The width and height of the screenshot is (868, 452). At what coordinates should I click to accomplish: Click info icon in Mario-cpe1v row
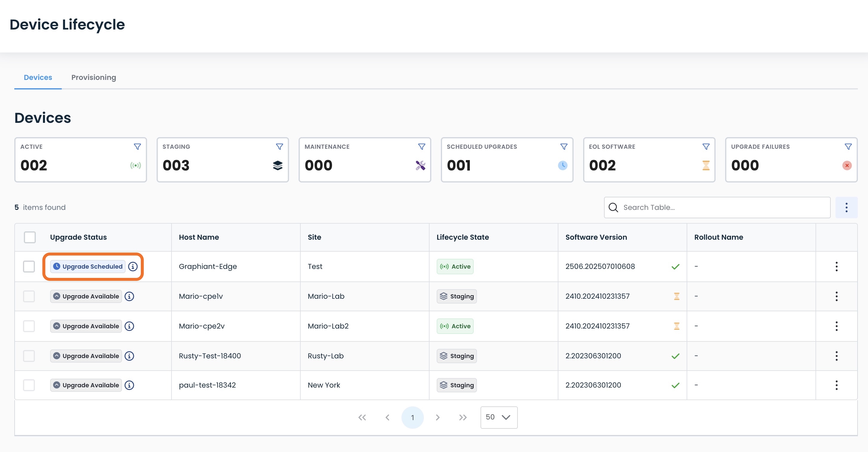129,296
